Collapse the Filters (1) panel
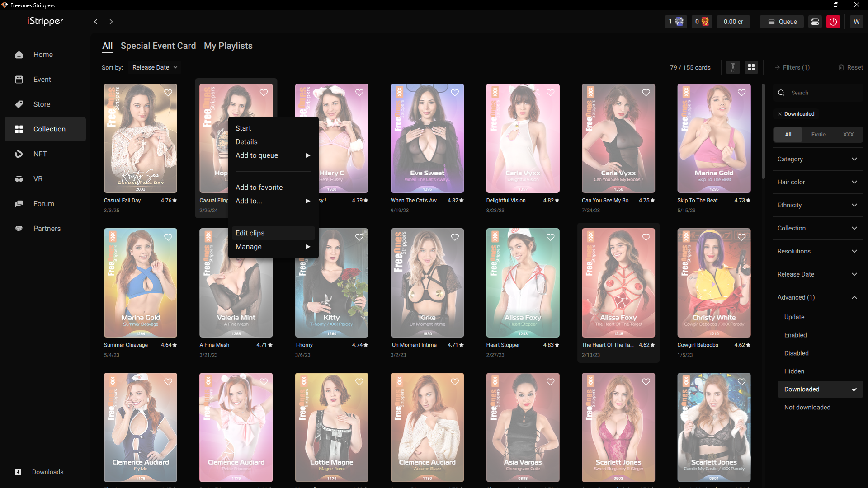This screenshot has height=488, width=868. [792, 67]
